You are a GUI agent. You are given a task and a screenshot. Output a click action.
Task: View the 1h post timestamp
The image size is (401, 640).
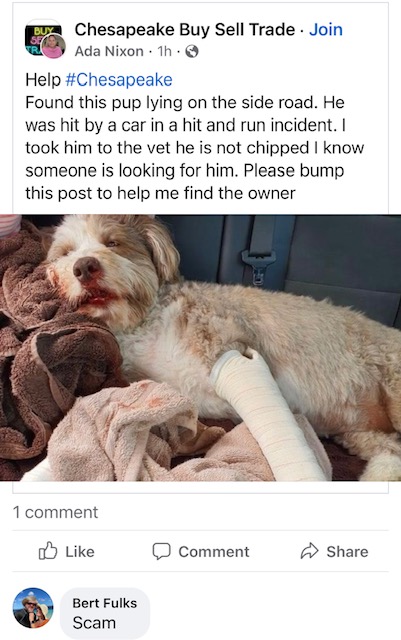coord(165,51)
